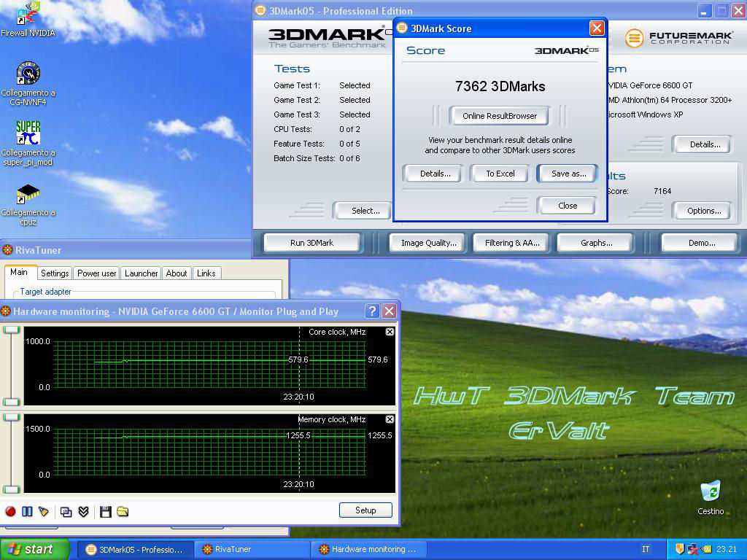Adjust the upper Memory clock range slider handle
747x560 pixels.
pos(11,418)
